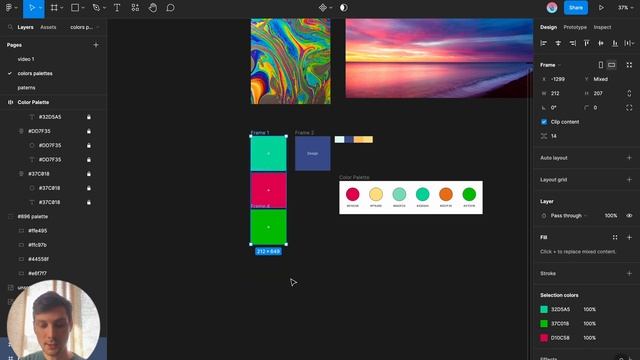Open the distribute spacing dropdown
The image size is (640, 360).
(x=629, y=43)
